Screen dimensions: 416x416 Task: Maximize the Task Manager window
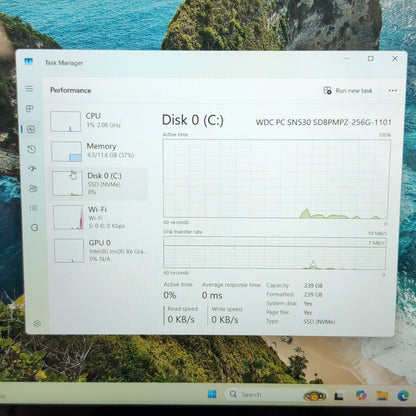point(370,59)
